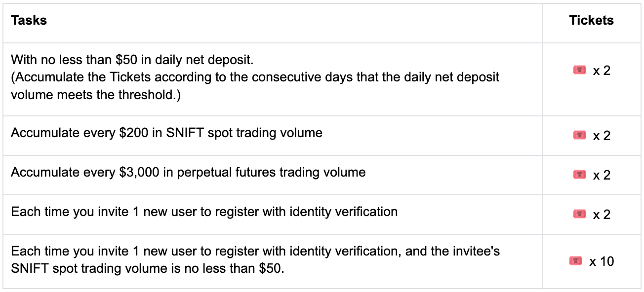Click the Tickets column header
This screenshot has height=292, width=644.
point(591,21)
